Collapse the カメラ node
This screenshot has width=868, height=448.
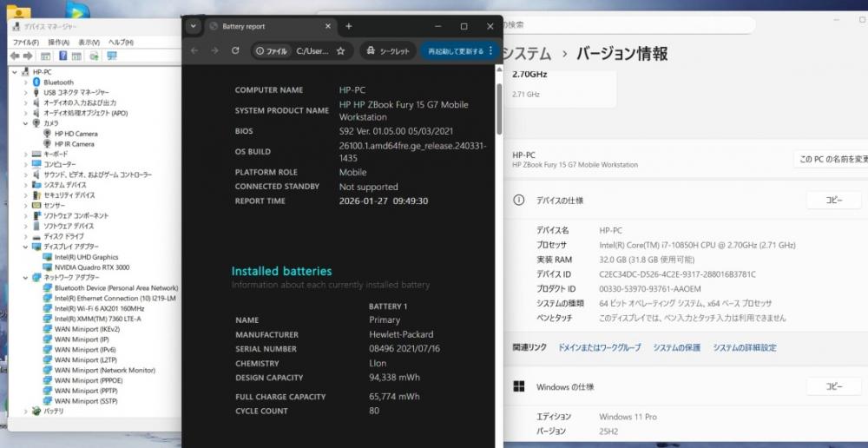click(x=25, y=123)
